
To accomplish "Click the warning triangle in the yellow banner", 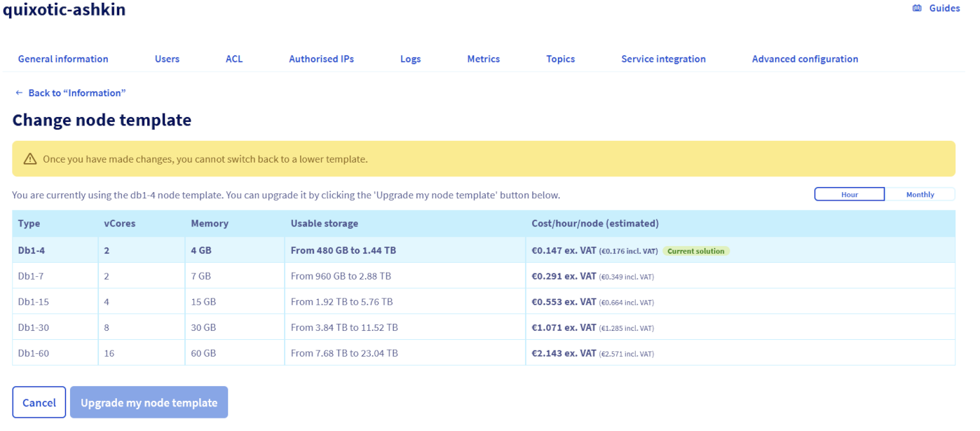I will (x=29, y=158).
